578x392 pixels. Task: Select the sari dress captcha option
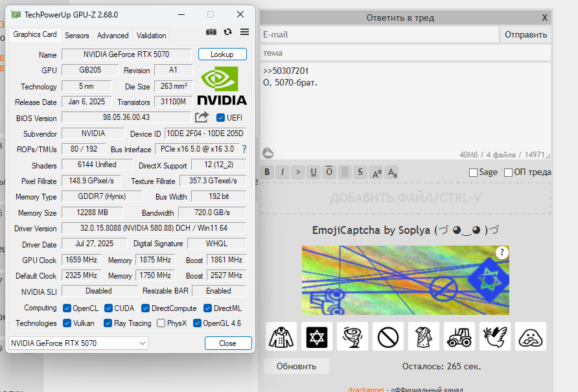[x=424, y=336]
